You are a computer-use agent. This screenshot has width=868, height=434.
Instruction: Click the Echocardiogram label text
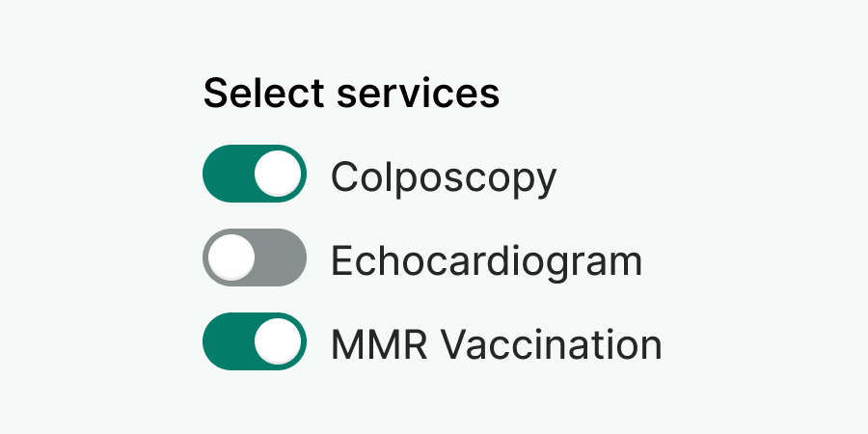point(486,260)
